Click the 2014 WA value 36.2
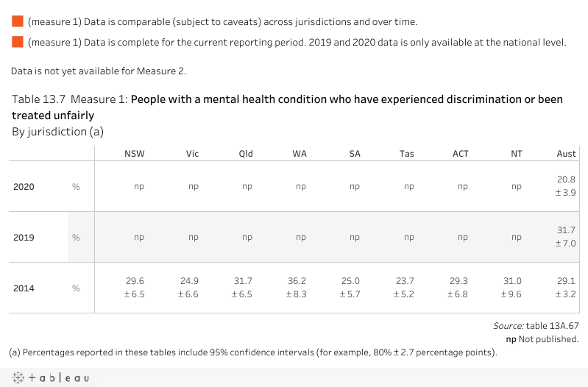 [x=298, y=281]
